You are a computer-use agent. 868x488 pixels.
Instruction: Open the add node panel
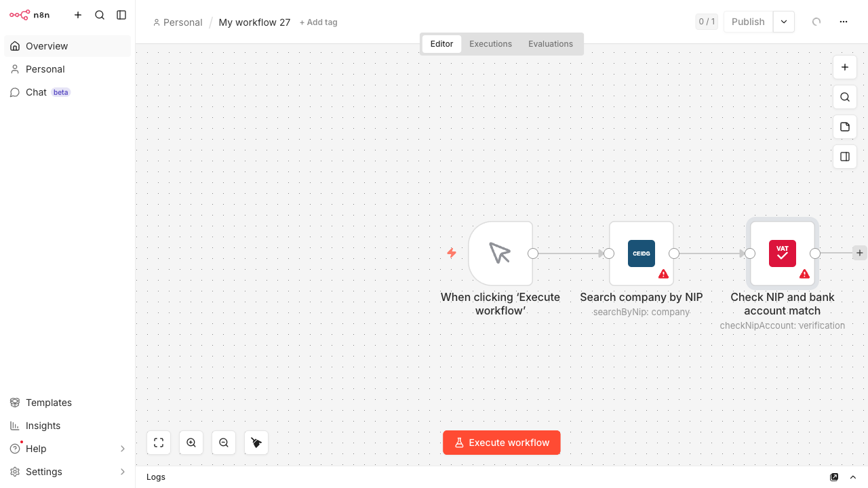point(845,67)
